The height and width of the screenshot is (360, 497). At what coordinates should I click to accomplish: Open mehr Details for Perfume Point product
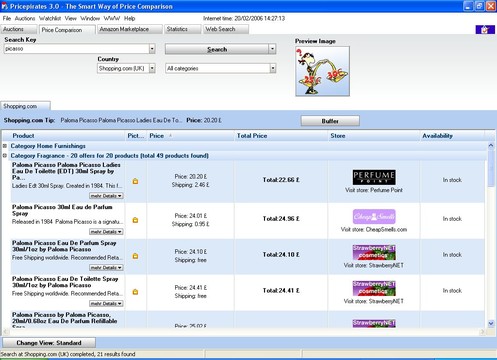[106, 196]
